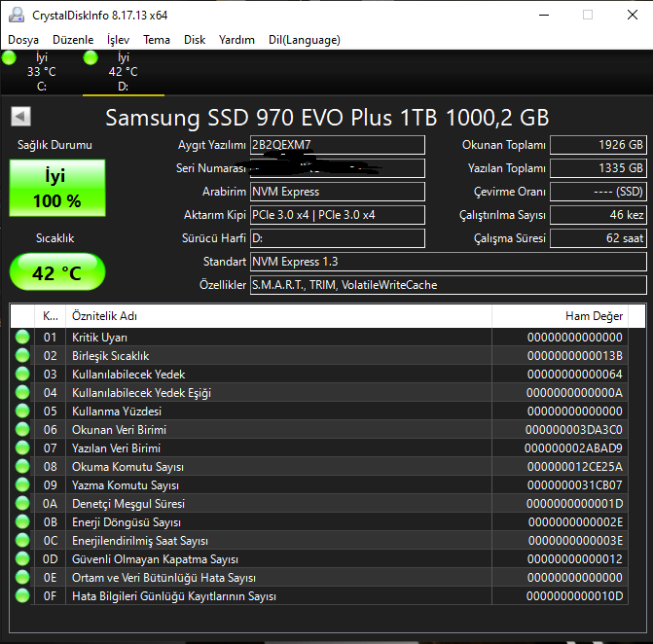Click status circle of Okunan Veri Birimi row
This screenshot has height=644, width=653.
coord(22,429)
